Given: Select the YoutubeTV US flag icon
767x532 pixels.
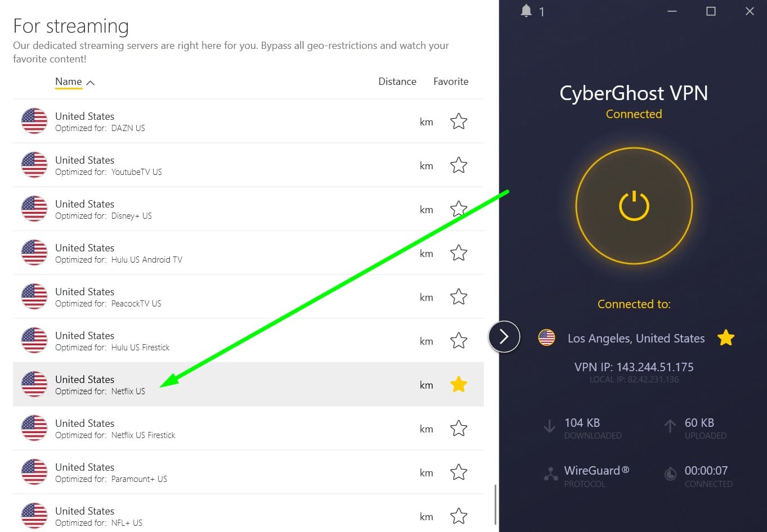Looking at the screenshot, I should [x=34, y=165].
